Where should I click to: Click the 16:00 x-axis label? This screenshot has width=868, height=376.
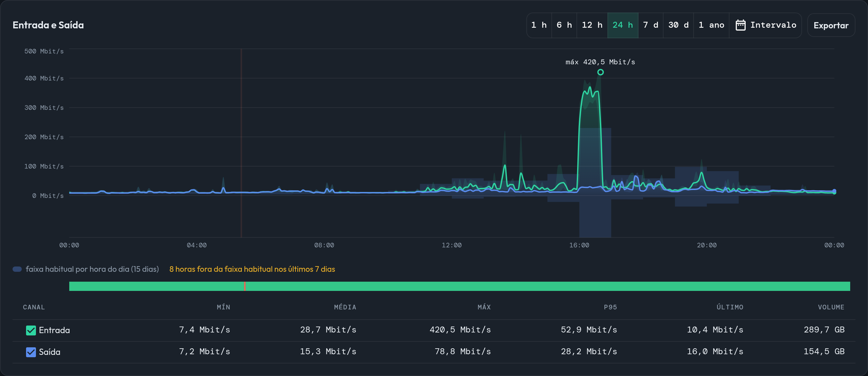pos(579,245)
